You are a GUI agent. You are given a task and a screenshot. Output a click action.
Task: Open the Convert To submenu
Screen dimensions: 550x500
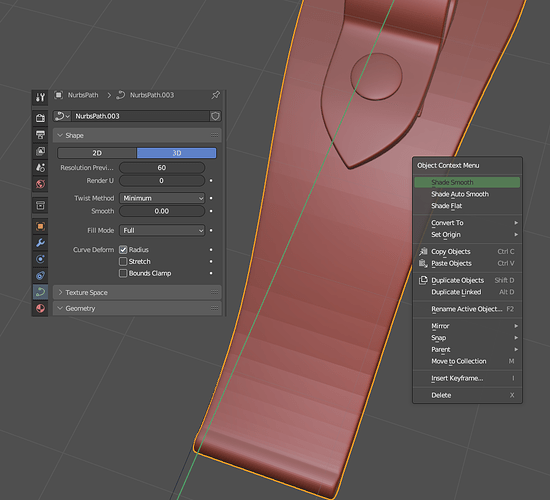coord(467,223)
